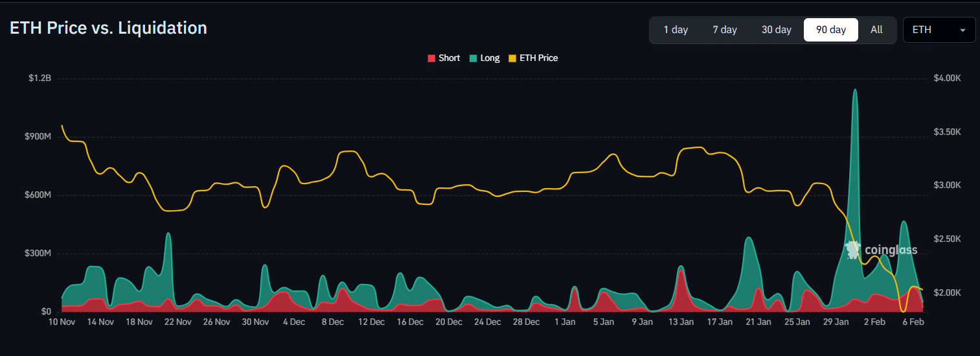Choose the 30 day time range
Viewport: 980px width, 356px height.
(776, 30)
